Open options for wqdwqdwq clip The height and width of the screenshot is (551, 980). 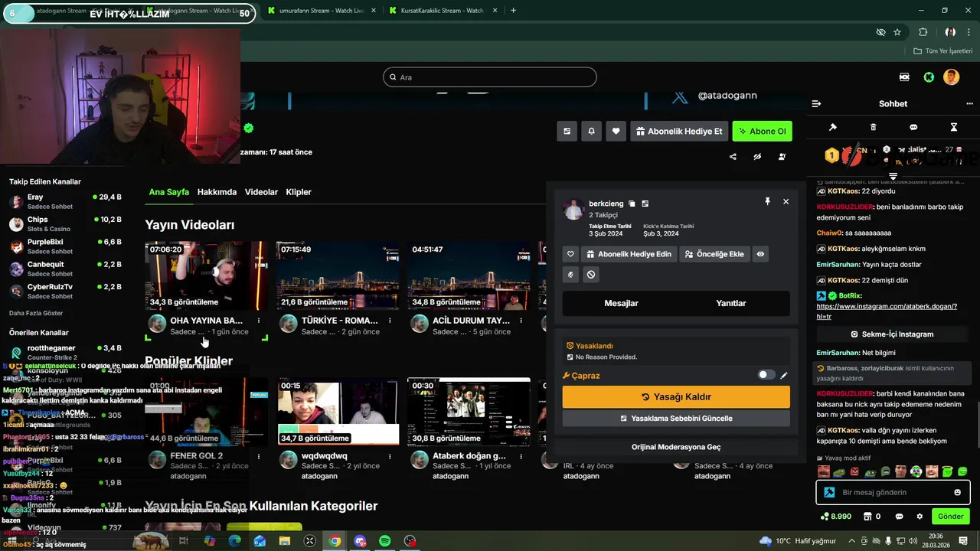[x=390, y=456]
